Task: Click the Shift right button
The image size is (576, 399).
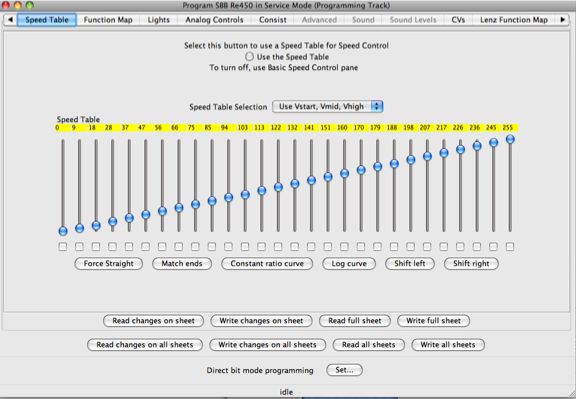Action: click(471, 263)
